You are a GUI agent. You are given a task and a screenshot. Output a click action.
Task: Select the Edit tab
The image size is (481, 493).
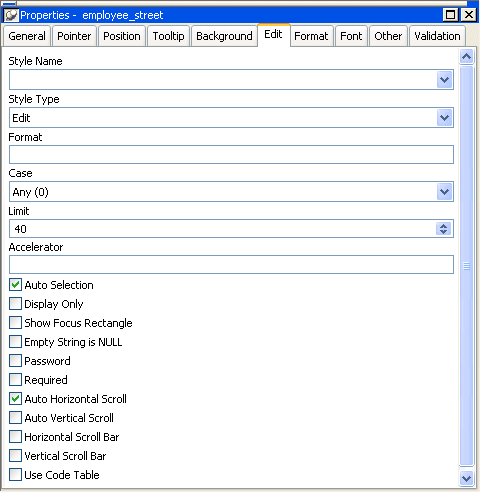pos(273,35)
